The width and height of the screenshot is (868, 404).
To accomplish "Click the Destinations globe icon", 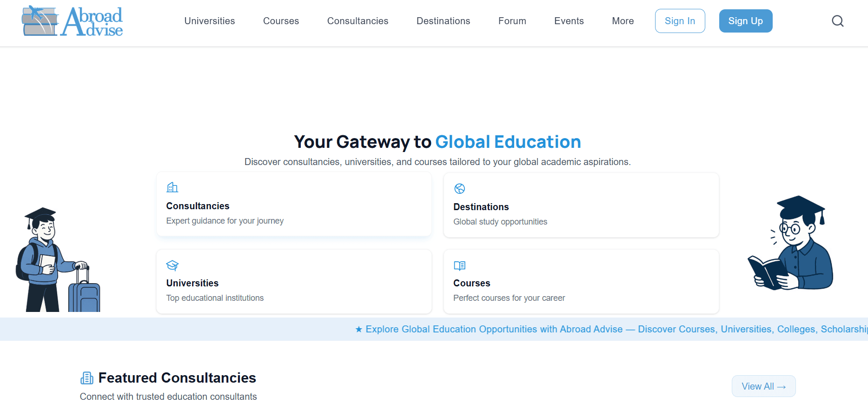I will click(459, 188).
